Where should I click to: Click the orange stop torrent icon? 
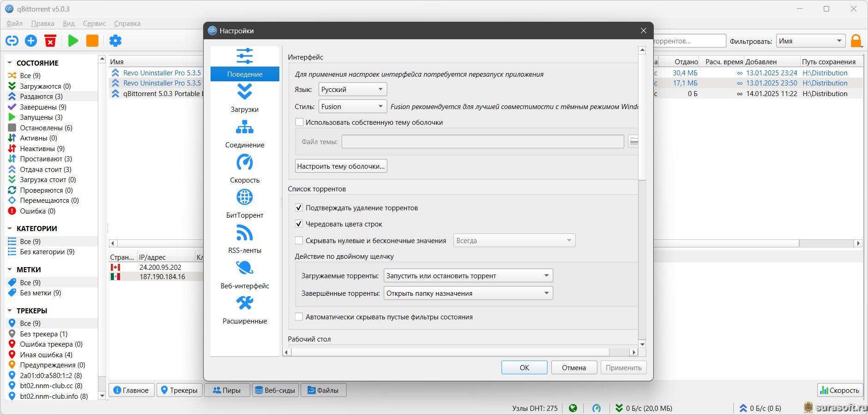tap(92, 41)
